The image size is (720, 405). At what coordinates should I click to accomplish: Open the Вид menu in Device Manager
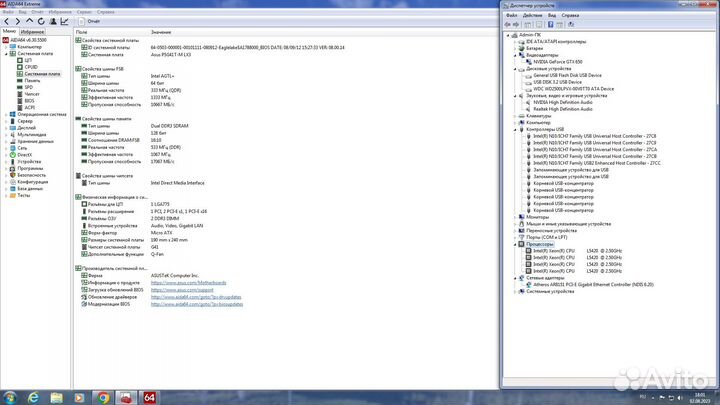[x=551, y=15]
